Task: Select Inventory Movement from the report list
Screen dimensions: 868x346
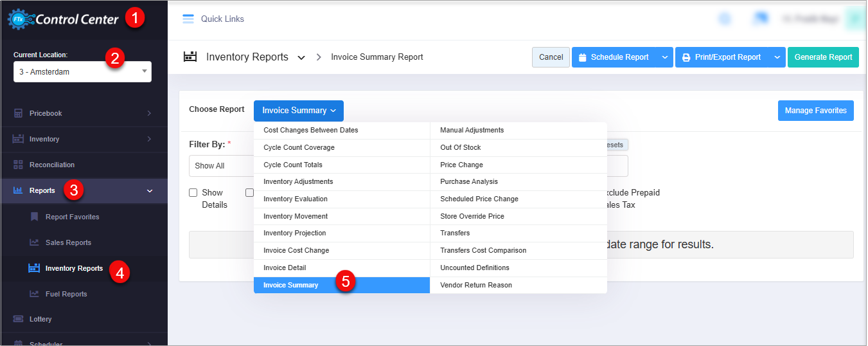Action: tap(296, 216)
